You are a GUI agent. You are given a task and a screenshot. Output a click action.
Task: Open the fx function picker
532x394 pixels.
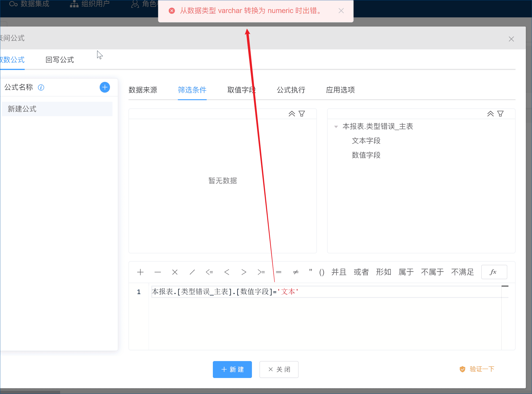tap(494, 272)
